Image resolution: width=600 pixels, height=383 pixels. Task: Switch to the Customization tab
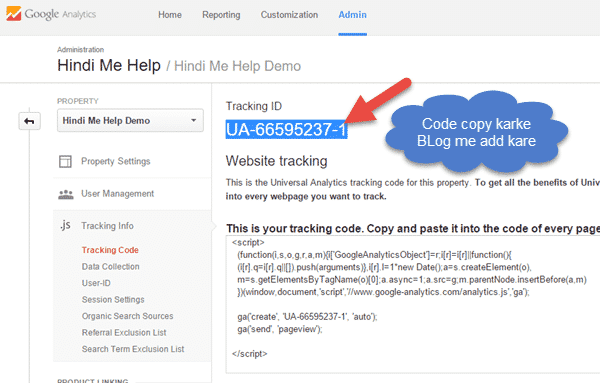(x=289, y=15)
